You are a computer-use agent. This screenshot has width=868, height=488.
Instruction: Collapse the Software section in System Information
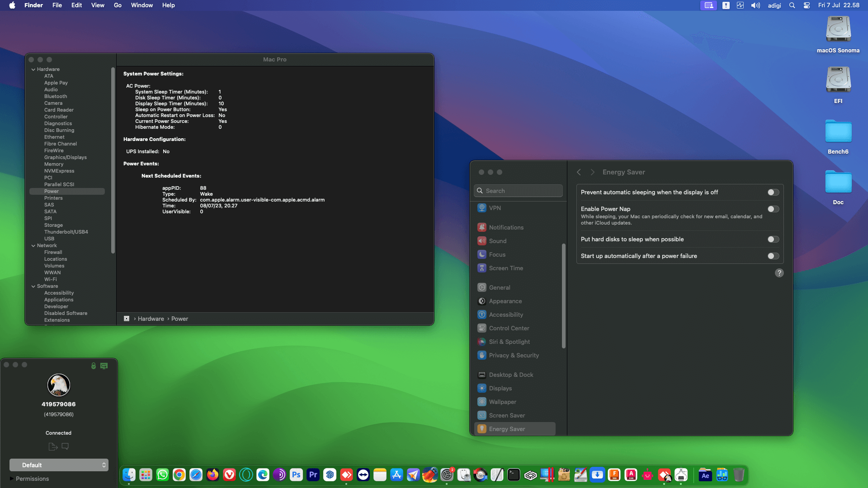[33, 286]
